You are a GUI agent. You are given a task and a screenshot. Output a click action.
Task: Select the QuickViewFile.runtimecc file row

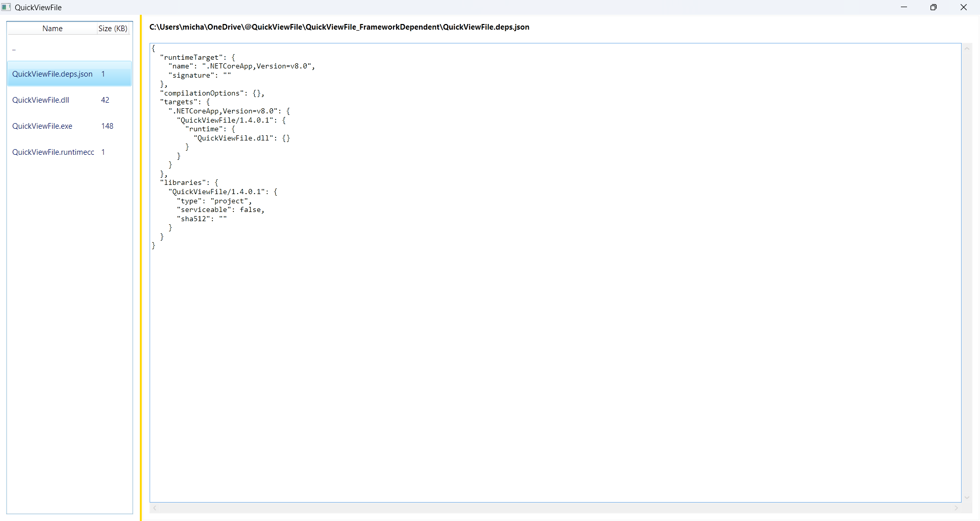point(69,152)
